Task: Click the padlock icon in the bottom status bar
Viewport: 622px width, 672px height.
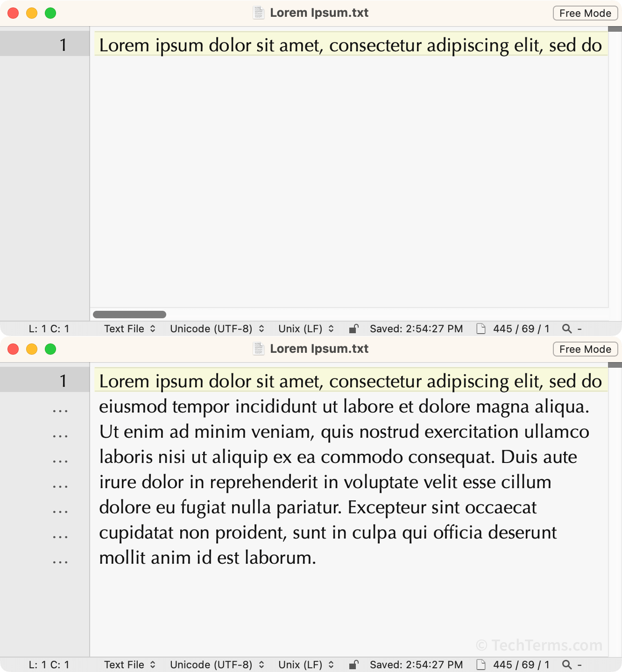Action: 354,665
